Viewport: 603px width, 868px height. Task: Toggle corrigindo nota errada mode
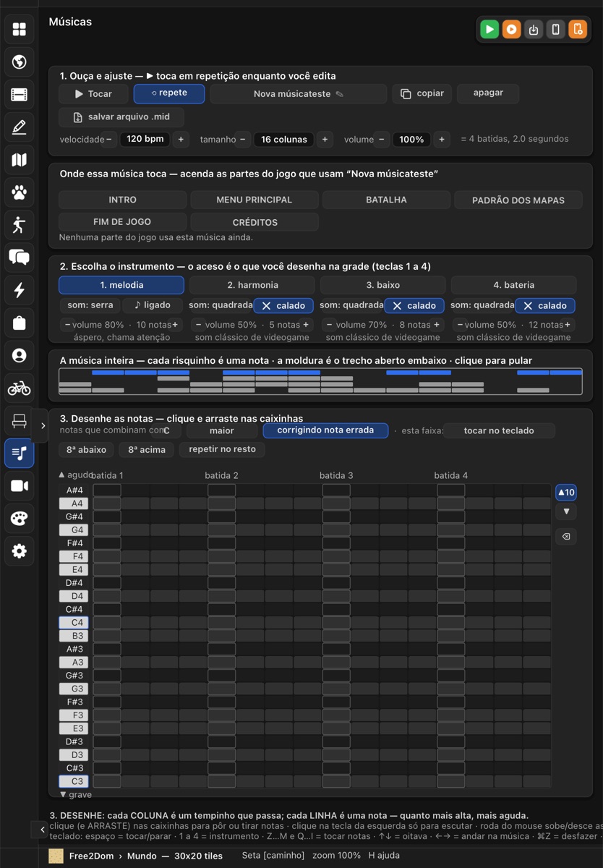[325, 430]
